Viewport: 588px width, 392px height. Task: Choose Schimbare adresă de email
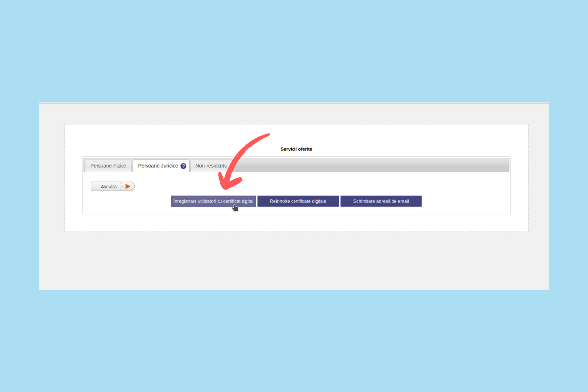point(381,201)
